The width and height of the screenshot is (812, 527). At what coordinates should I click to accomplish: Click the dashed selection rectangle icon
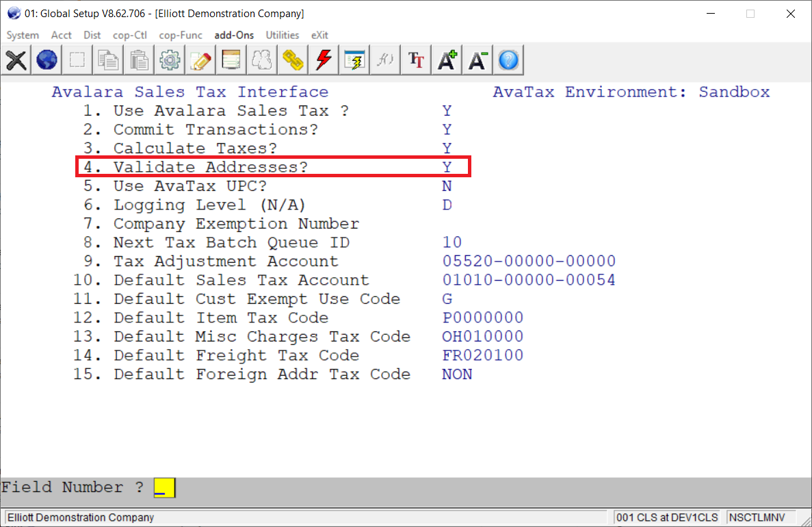click(x=77, y=60)
